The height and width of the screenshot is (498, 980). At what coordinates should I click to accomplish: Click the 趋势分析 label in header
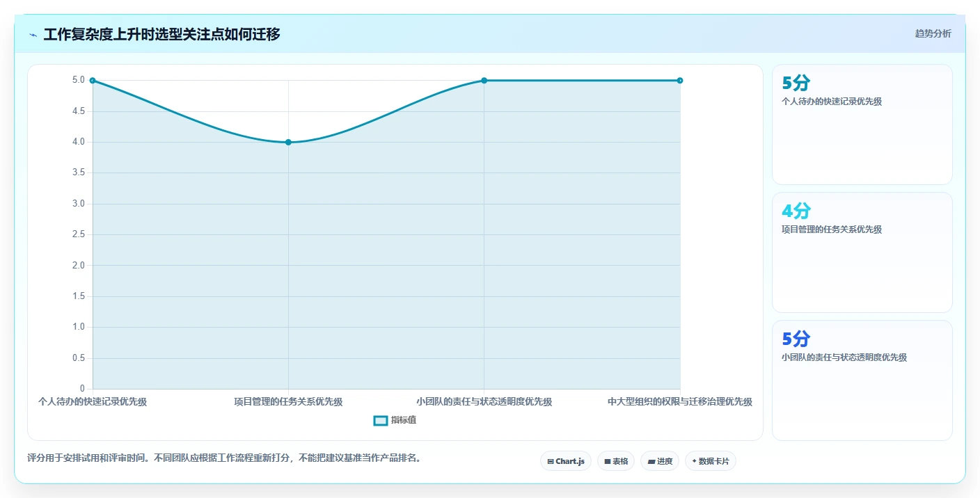pos(933,33)
